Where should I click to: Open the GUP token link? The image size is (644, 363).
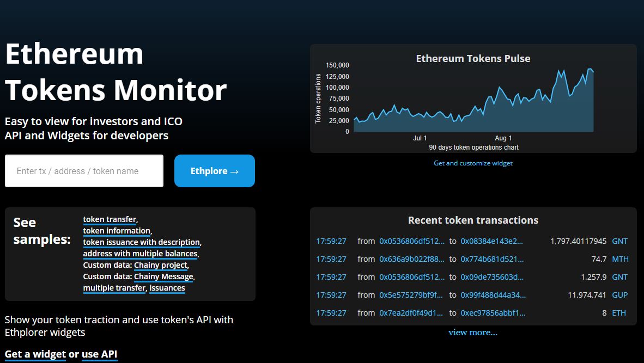620,295
